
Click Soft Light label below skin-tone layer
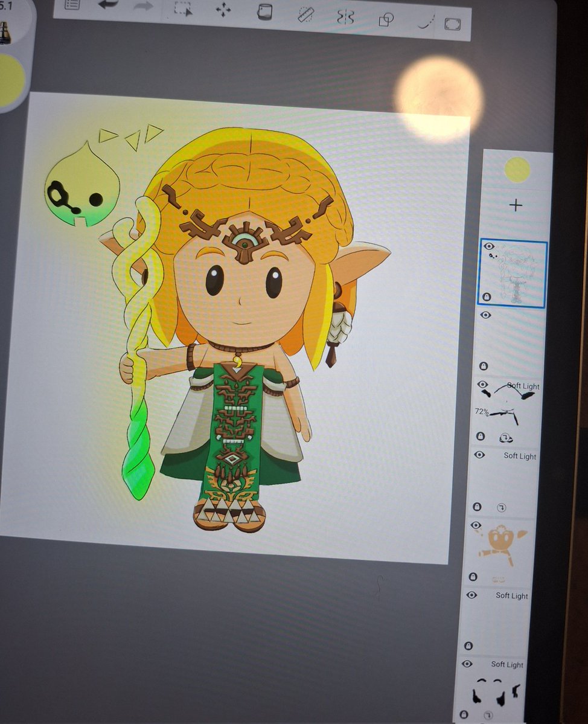(x=512, y=595)
